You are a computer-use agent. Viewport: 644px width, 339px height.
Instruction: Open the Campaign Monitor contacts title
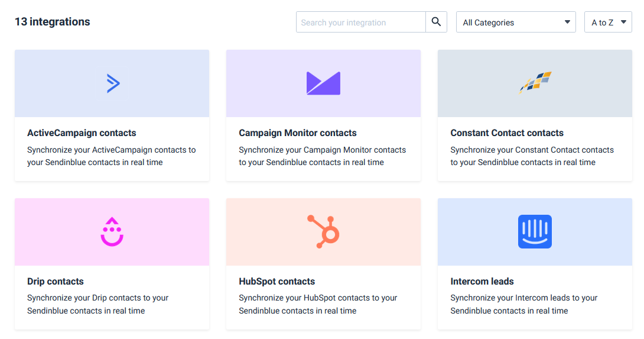pyautogui.click(x=298, y=133)
